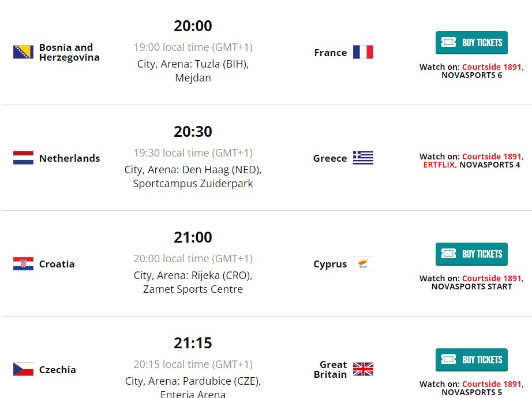Click the France flag icon
Image resolution: width=532 pixels, height=398 pixels.
point(363,53)
